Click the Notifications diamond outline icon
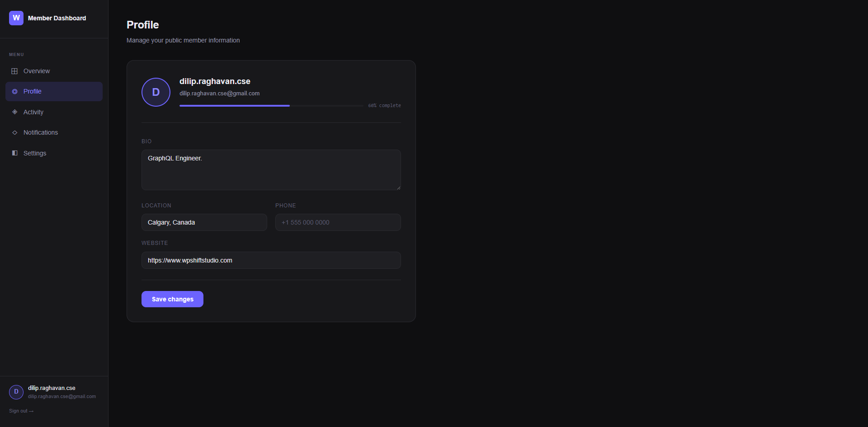The image size is (868, 427). click(x=14, y=132)
